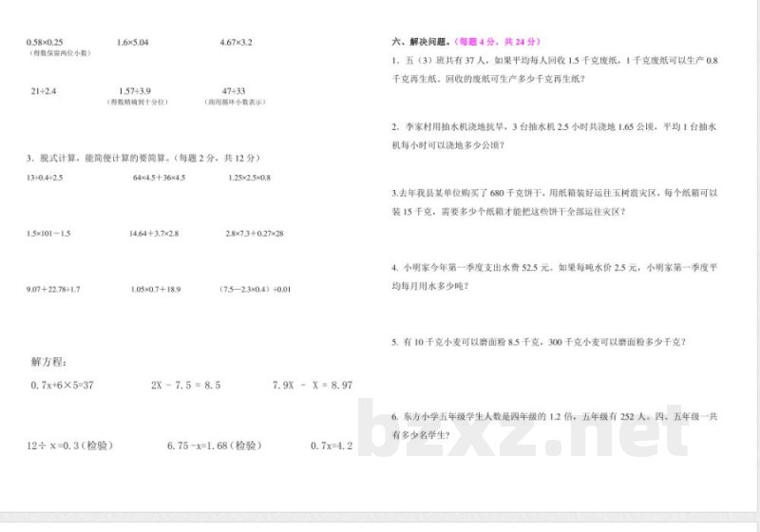The image size is (760, 532).
Task: Click the expression 14.64+3.7×2.8
Action: 154,234
